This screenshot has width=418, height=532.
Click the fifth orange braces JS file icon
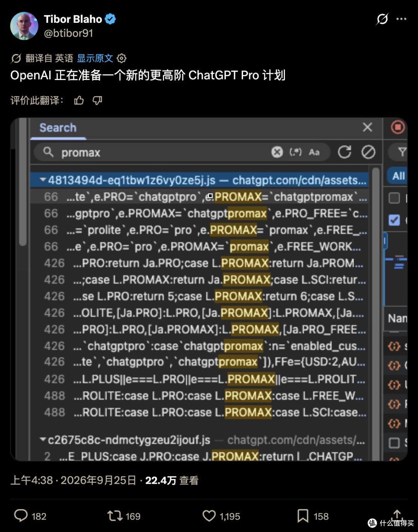tap(394, 423)
